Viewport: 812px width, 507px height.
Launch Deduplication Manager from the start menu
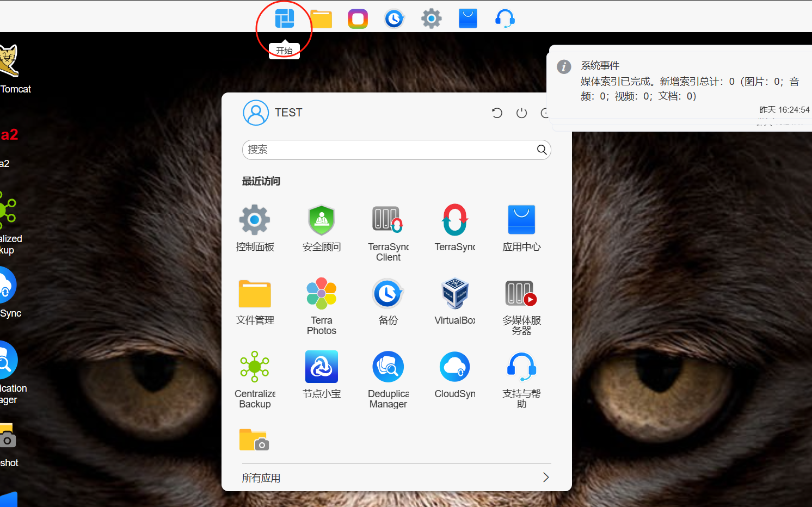point(388,380)
